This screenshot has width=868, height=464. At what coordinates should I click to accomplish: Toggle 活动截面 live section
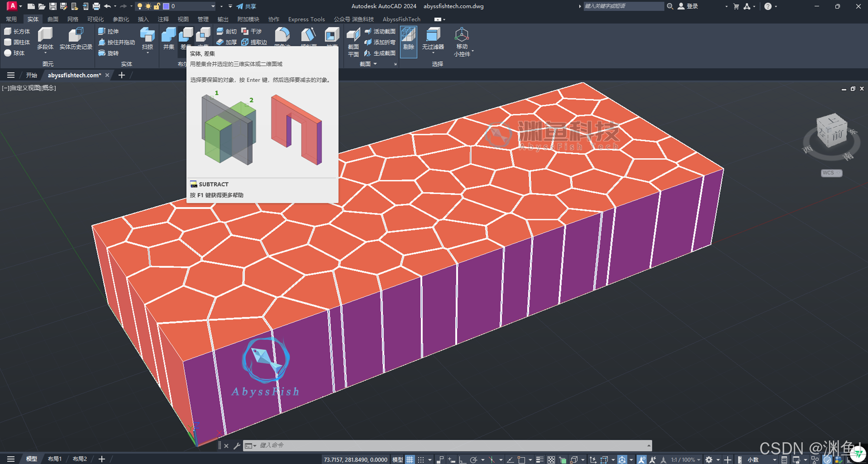(x=380, y=31)
